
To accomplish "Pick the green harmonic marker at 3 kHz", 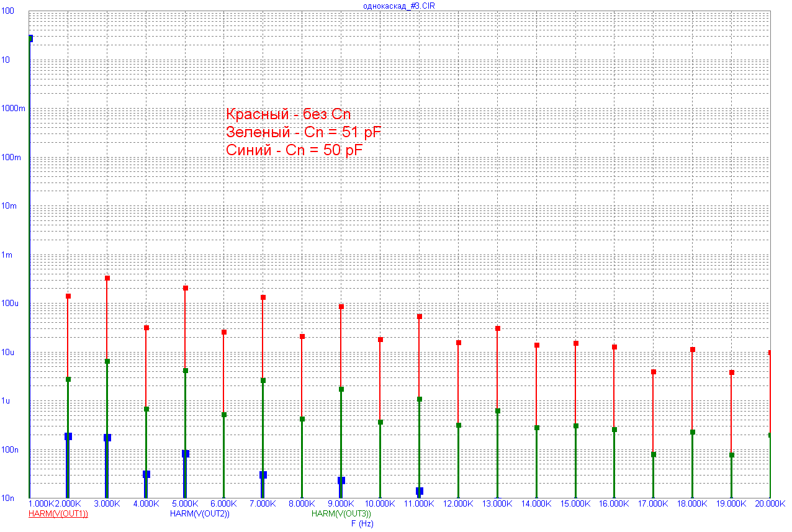I will pyautogui.click(x=107, y=361).
